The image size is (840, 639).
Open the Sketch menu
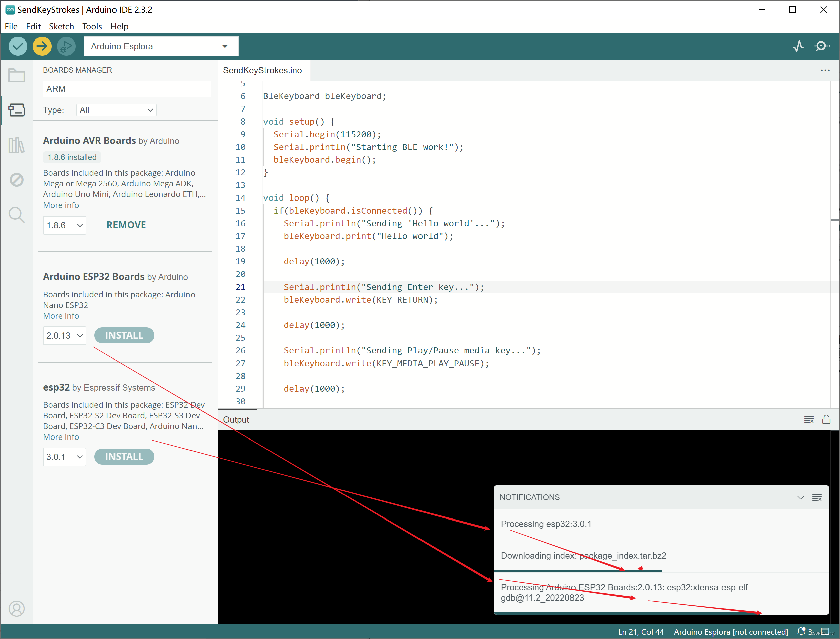pyautogui.click(x=61, y=26)
